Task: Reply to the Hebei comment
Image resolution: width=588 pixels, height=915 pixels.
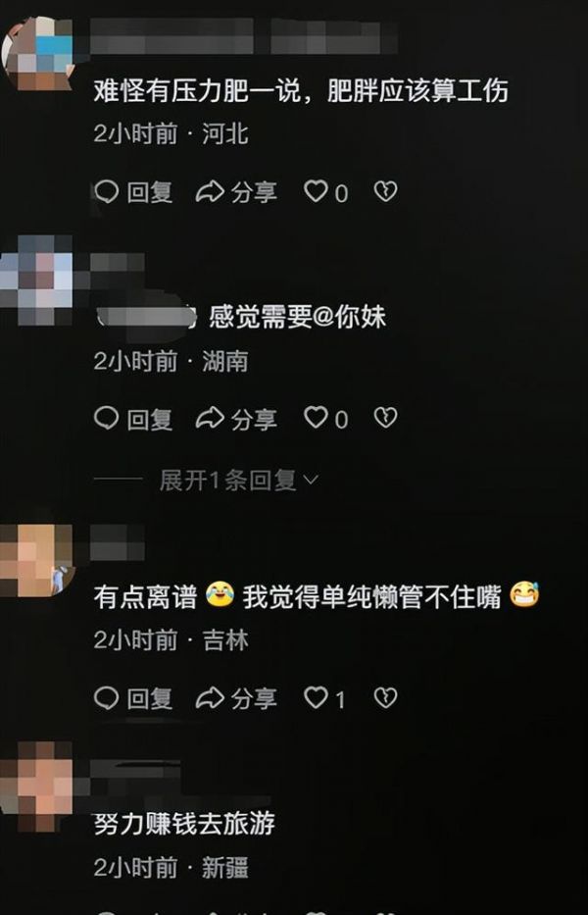Action: pos(133,192)
